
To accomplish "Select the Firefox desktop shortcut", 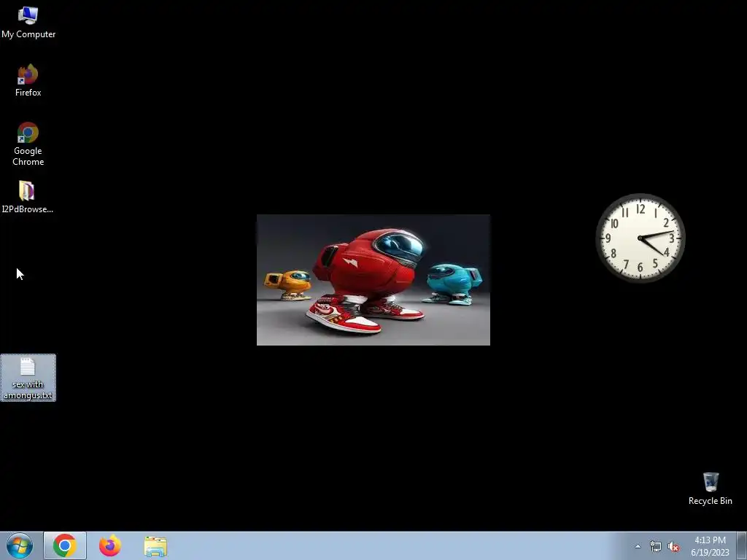I will (28, 80).
